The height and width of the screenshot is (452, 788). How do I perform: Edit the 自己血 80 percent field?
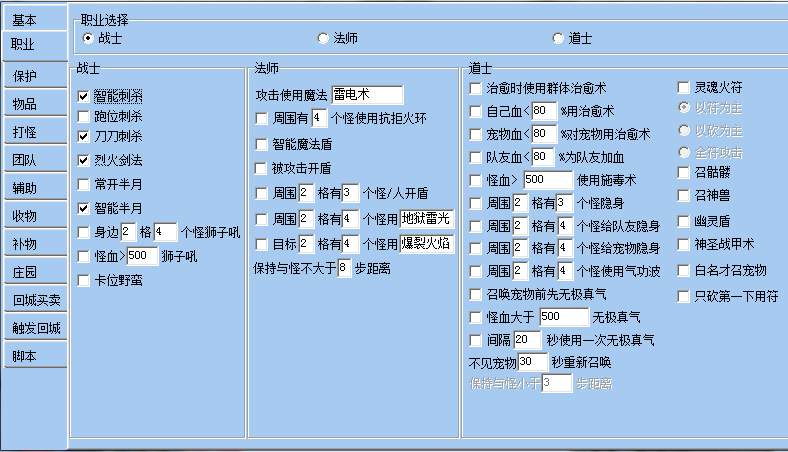point(544,111)
